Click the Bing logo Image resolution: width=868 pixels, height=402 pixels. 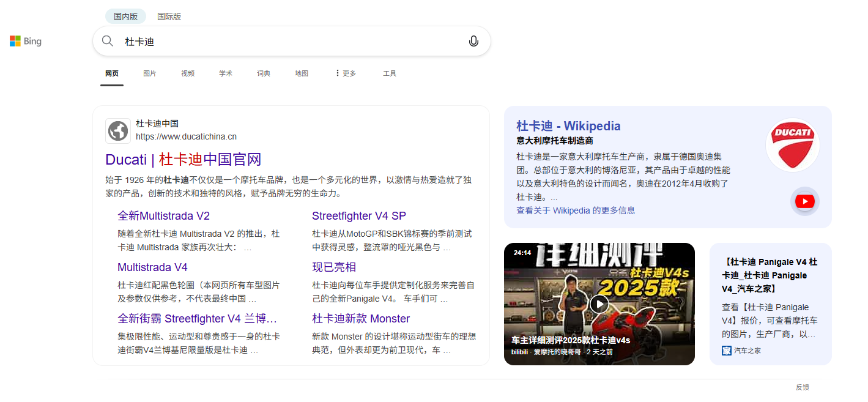(26, 41)
